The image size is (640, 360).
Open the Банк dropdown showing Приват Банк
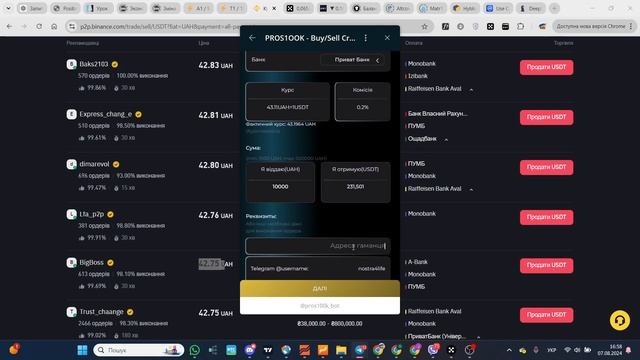tap(352, 60)
